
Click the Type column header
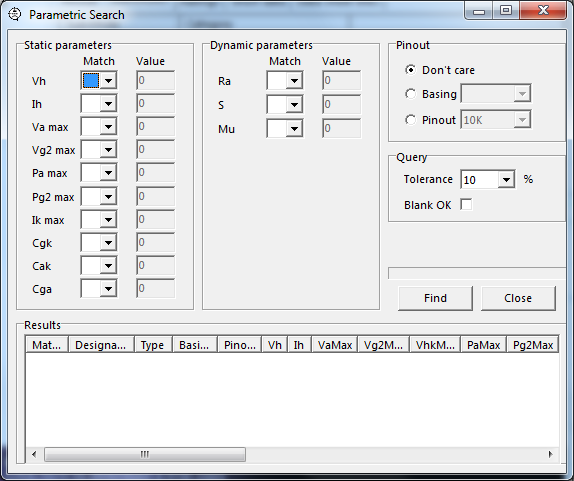[x=153, y=345]
